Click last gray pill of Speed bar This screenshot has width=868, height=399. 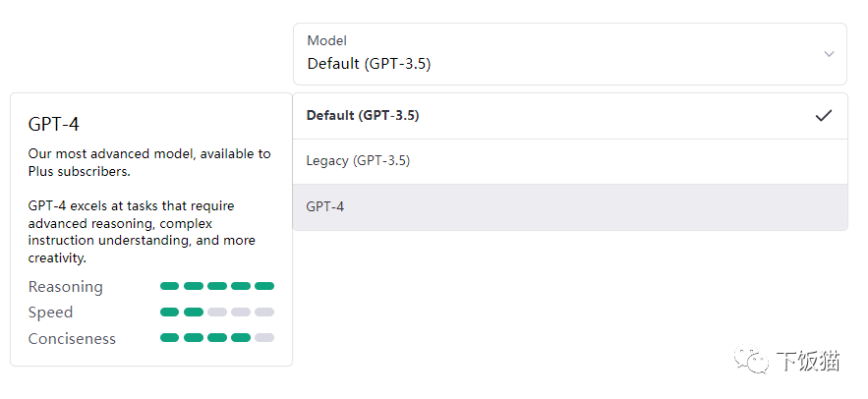tap(264, 312)
